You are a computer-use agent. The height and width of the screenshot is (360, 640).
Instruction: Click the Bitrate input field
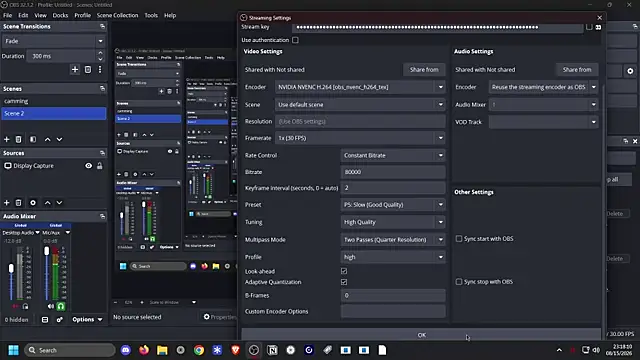click(x=393, y=172)
